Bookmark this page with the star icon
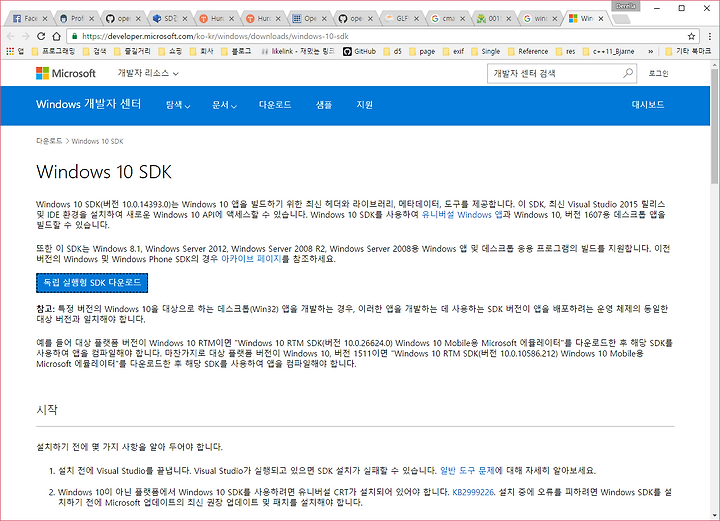Image resolution: width=720 pixels, height=521 pixels. point(691,36)
